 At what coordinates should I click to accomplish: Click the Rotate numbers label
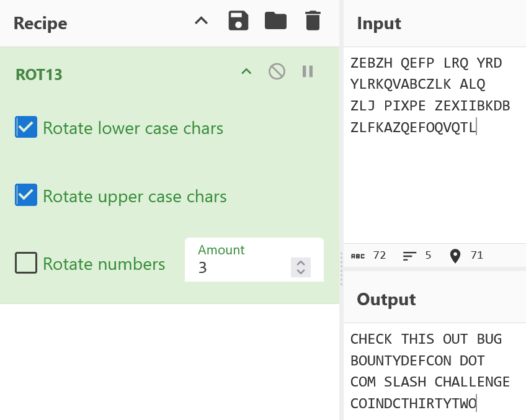104,264
